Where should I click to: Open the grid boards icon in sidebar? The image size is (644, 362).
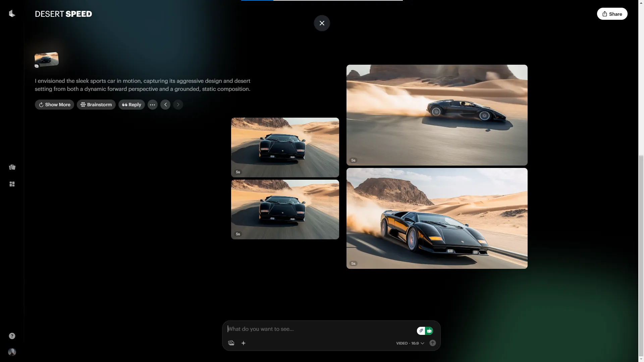(12, 184)
